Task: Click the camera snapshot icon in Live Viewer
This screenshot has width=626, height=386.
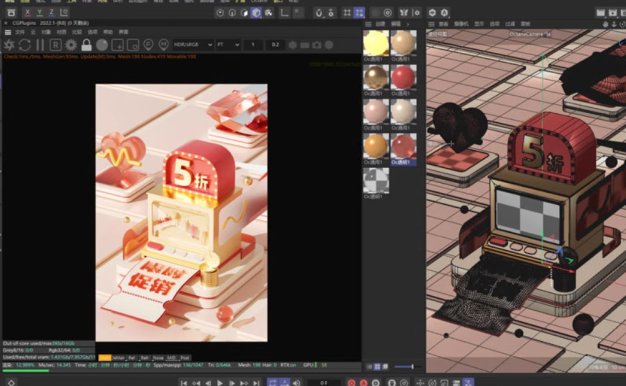Action: point(317,45)
